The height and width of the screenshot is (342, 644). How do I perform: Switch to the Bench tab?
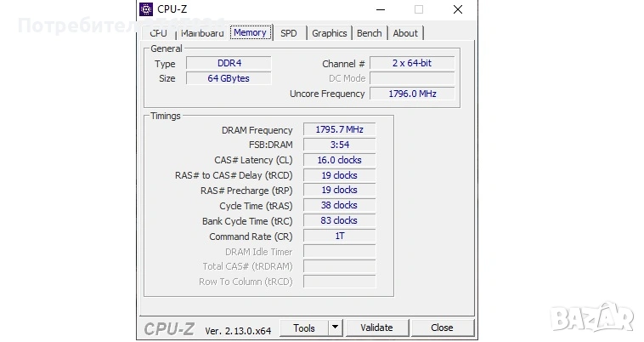370,33
